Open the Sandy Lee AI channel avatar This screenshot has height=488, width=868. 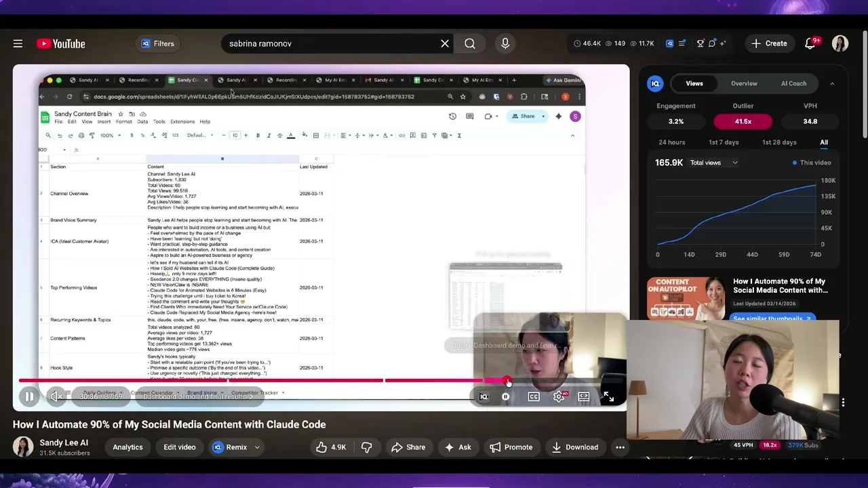23,447
